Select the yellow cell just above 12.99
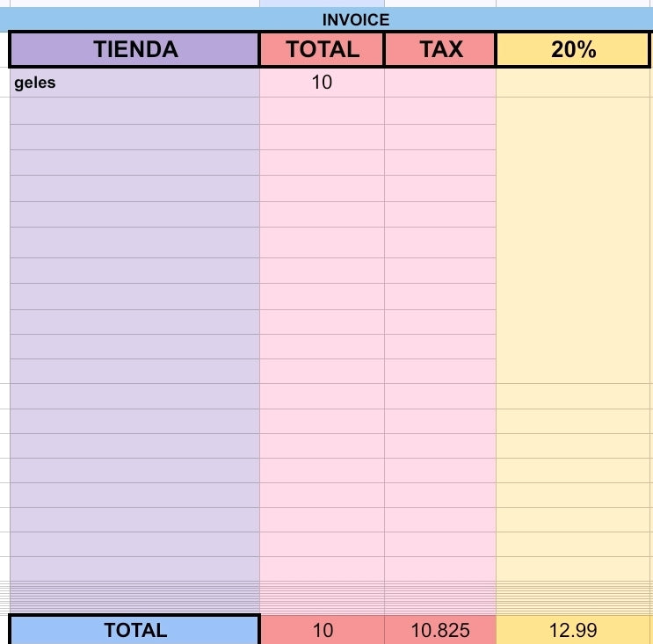 573,568
